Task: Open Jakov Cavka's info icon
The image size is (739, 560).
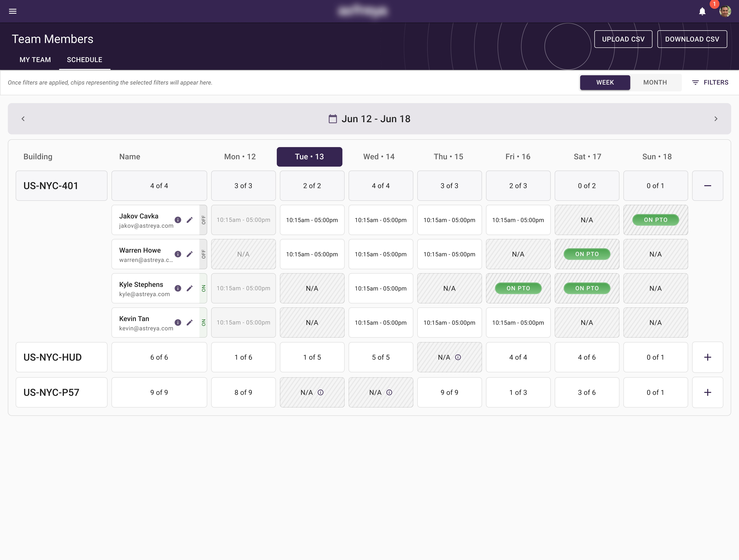Action: pos(178,220)
